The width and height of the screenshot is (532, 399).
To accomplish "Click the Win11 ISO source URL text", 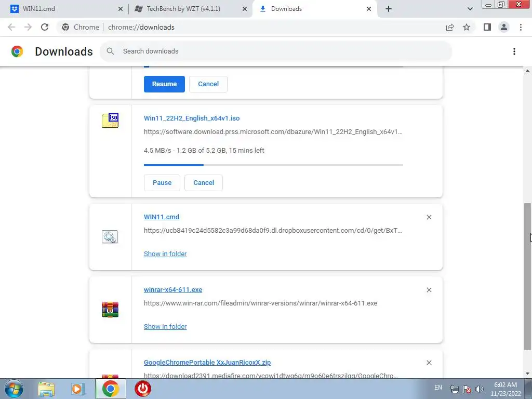I will pos(273,132).
